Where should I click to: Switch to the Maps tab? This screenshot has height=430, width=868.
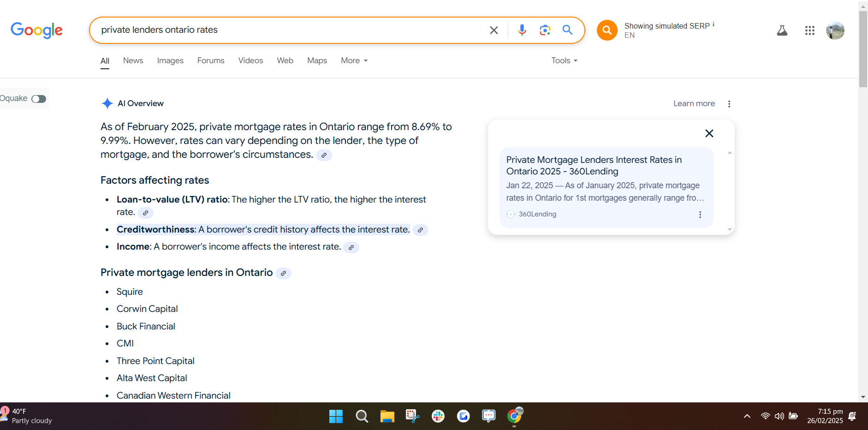(317, 60)
